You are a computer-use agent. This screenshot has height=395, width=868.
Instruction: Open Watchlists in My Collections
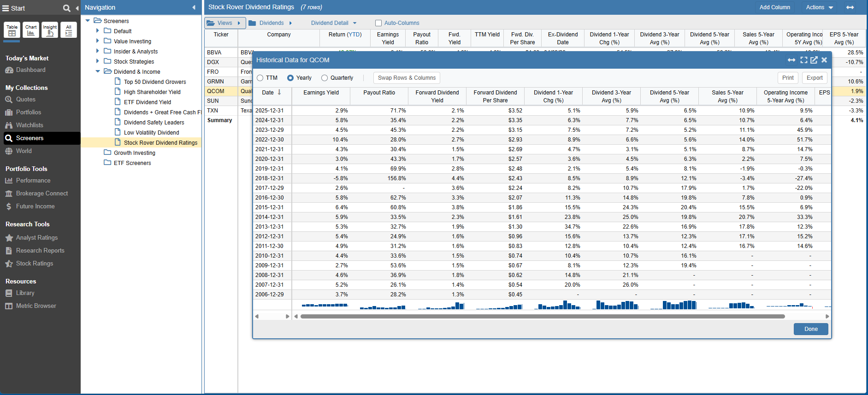point(30,125)
